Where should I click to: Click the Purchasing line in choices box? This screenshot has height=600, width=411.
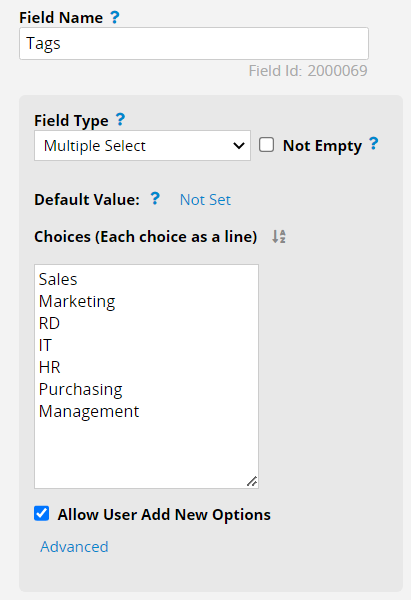[x=80, y=390]
